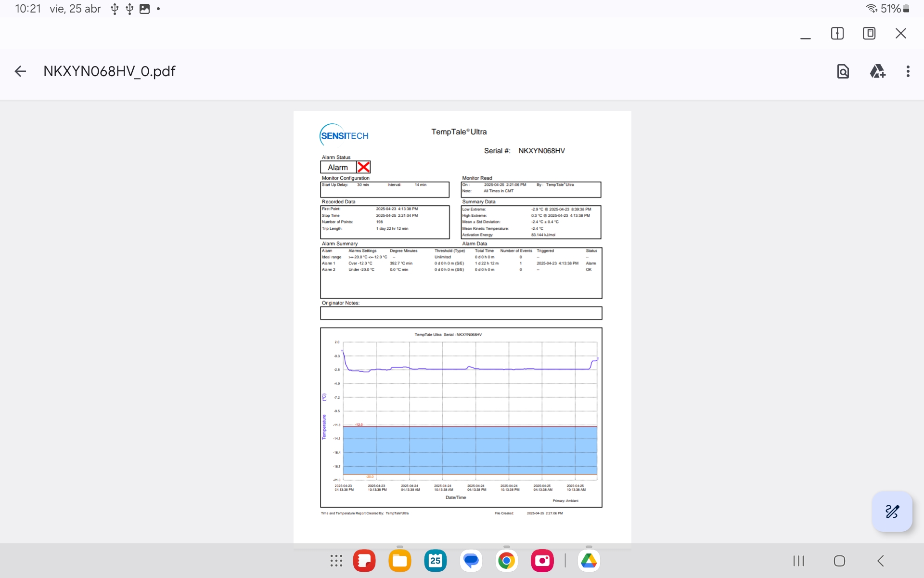The height and width of the screenshot is (578, 924).
Task: Tap the Home navigation button
Action: [840, 561]
